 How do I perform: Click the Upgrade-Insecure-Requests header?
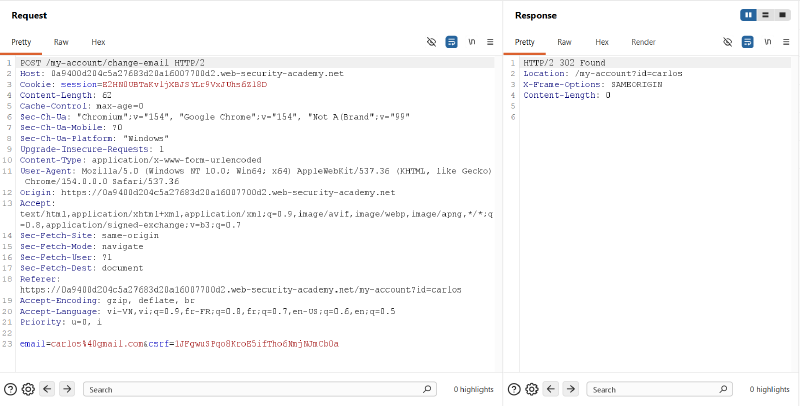coord(92,149)
